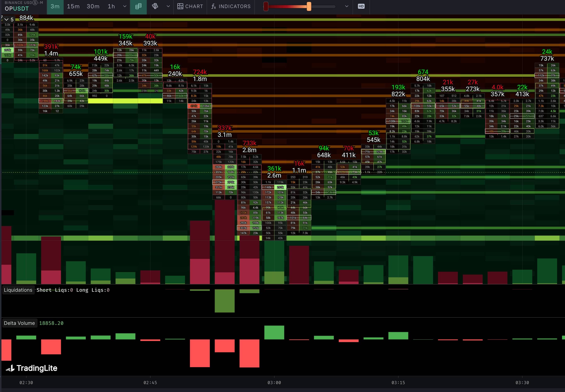The image size is (565, 392).
Task: Click the Delta Volume indicator label
Action: 19,323
